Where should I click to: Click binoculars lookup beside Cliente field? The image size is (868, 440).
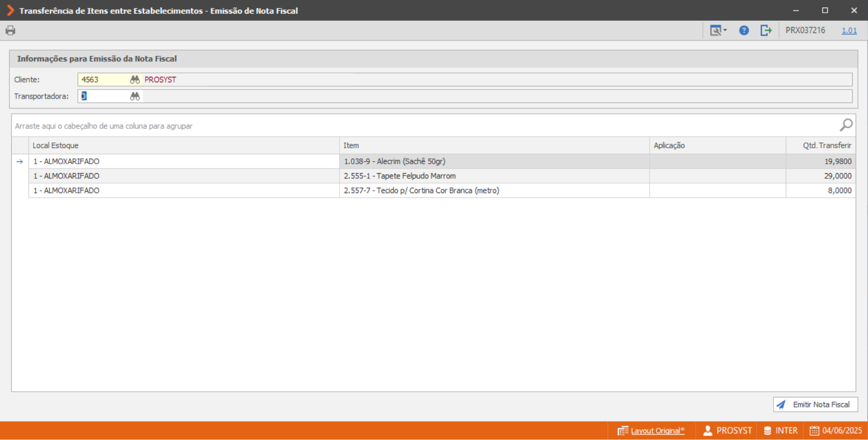(x=135, y=80)
